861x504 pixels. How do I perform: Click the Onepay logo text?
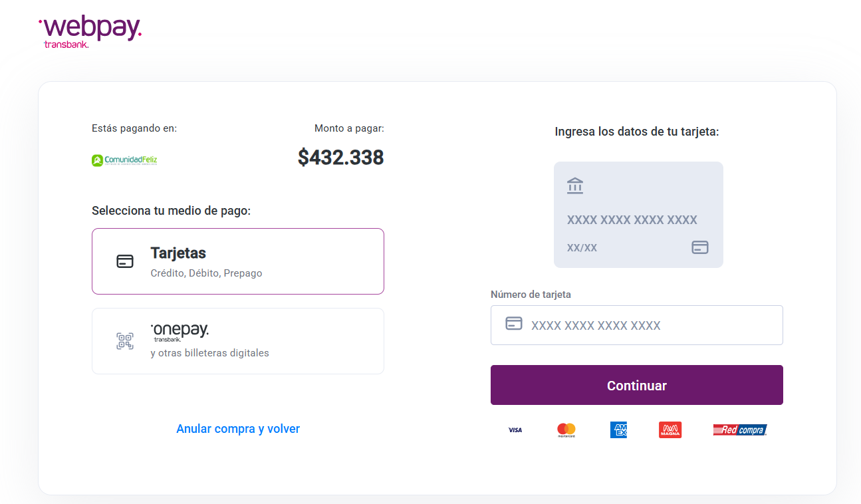pos(180,330)
